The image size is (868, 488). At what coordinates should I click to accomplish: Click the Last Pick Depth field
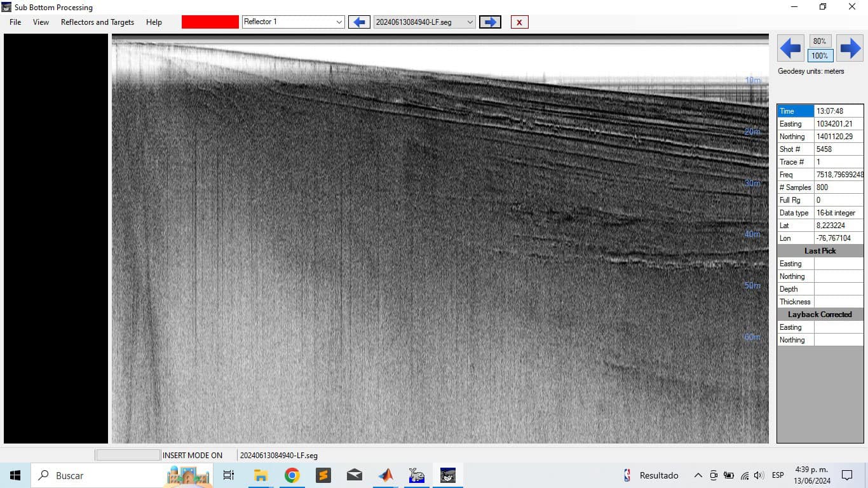click(x=839, y=289)
